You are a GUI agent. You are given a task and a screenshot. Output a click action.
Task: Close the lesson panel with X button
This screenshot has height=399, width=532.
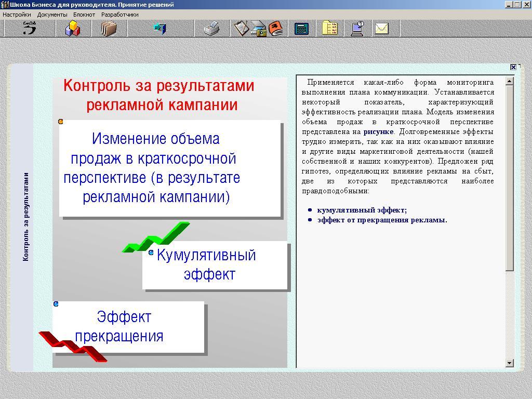(x=513, y=67)
